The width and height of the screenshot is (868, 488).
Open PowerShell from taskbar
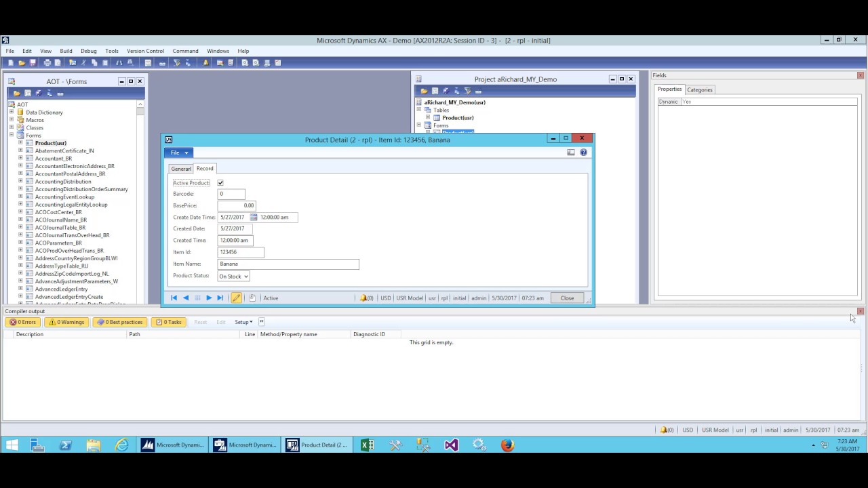pos(65,445)
